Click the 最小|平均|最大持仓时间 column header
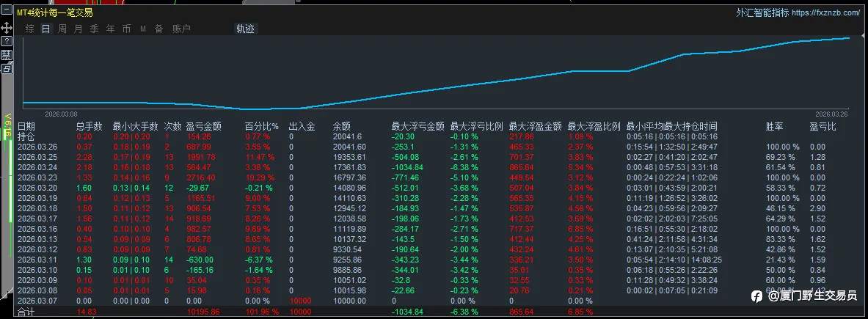Image resolution: width=868 pixels, height=319 pixels. [672, 127]
